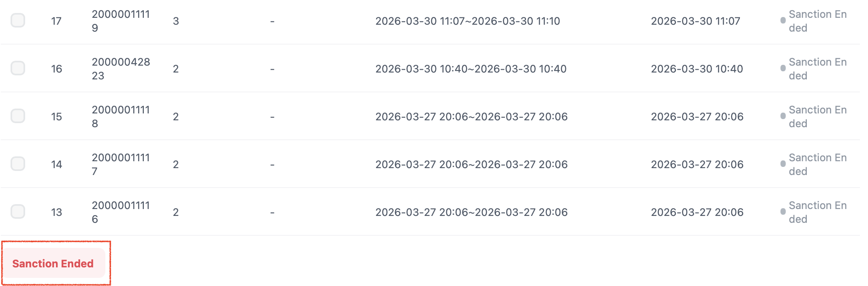Click ID 20000011117 in row 14
Image resolution: width=868 pixels, height=286 pixels.
pos(120,164)
